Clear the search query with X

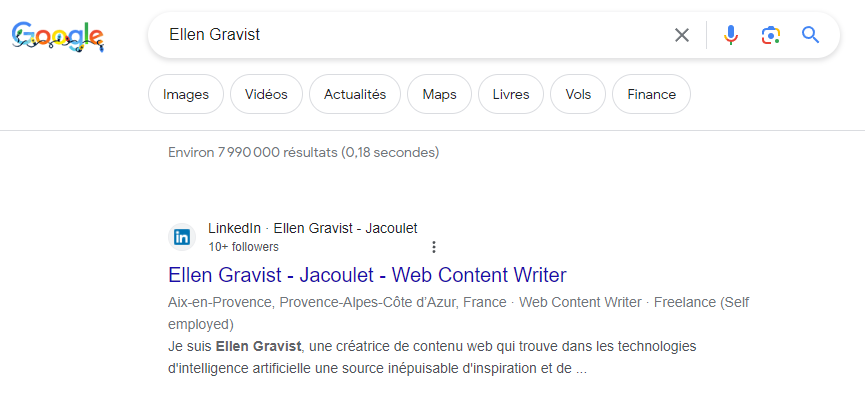pyautogui.click(x=682, y=35)
